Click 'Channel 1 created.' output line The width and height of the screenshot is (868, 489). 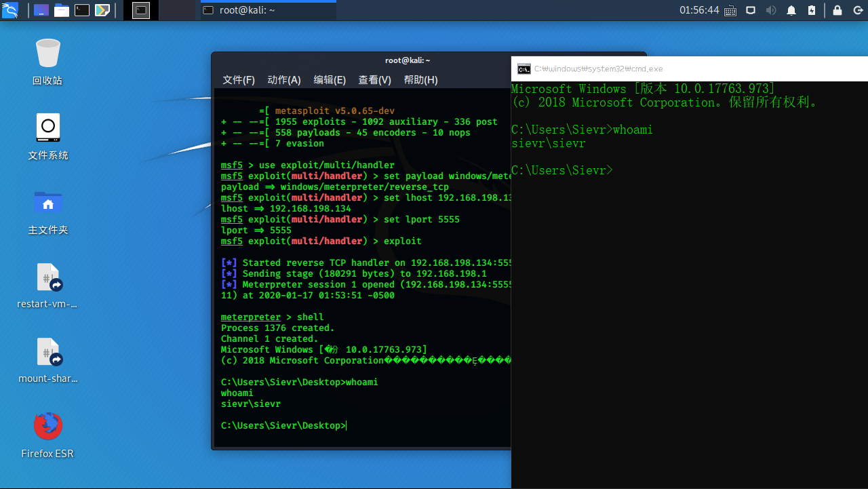[x=270, y=339]
